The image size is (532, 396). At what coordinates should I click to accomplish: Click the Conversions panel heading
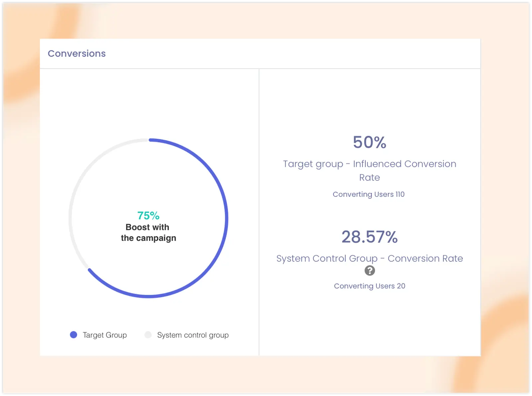[77, 54]
